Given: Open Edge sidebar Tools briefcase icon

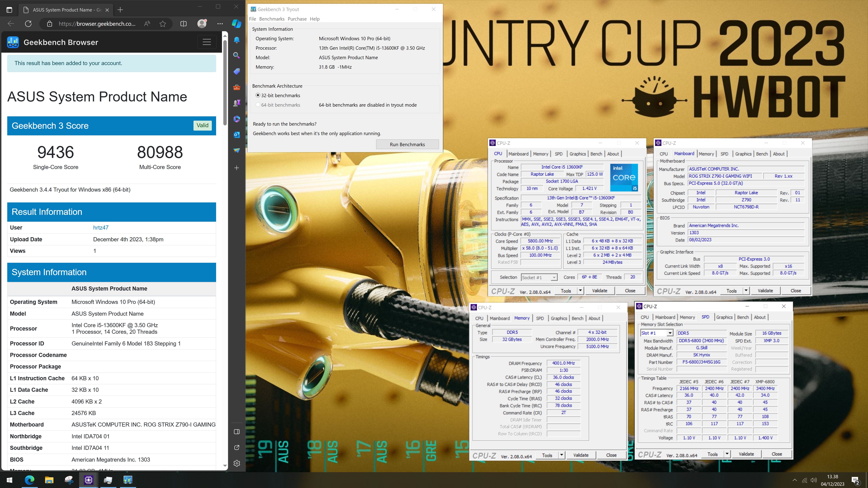Looking at the screenshot, I should coord(236,88).
